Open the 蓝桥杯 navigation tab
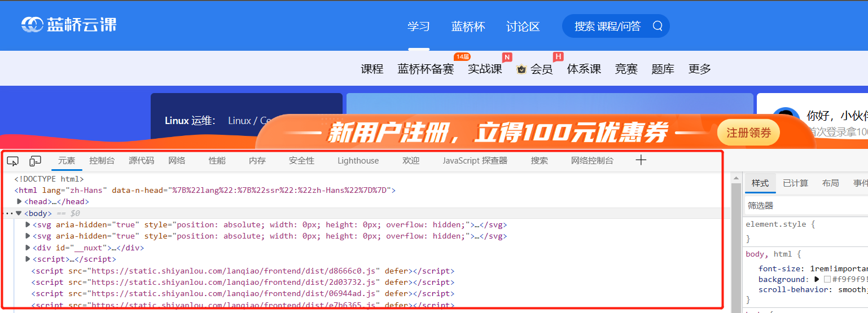 coord(468,26)
